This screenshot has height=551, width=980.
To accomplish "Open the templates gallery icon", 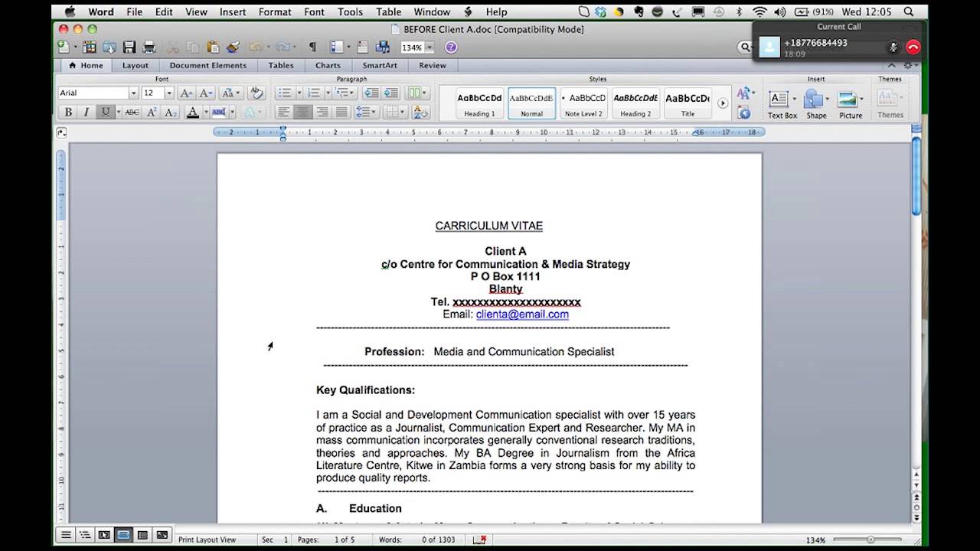I will [x=90, y=47].
